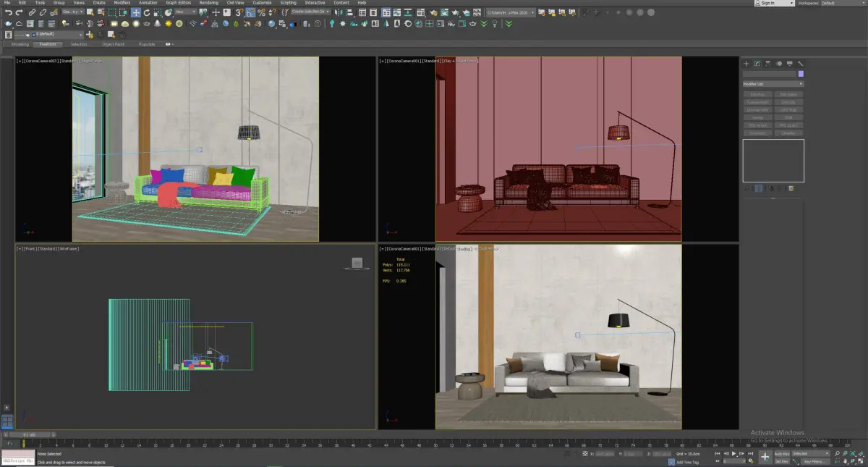868x467 pixels.
Task: Open the Key Filters dialog
Action: click(x=814, y=462)
